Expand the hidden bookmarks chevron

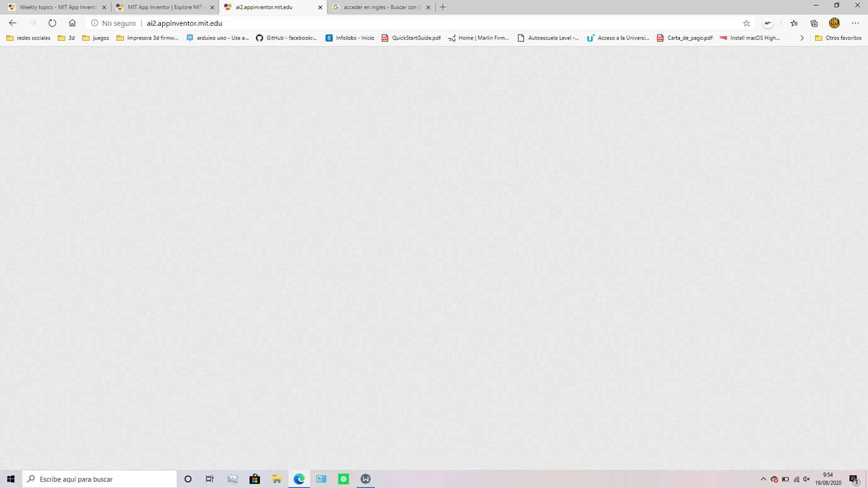pos(801,38)
